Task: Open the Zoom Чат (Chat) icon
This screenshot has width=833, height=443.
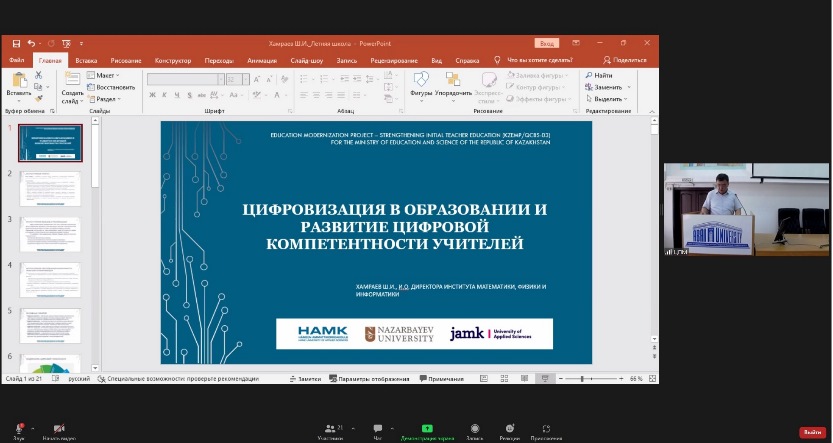Action: coord(378,428)
